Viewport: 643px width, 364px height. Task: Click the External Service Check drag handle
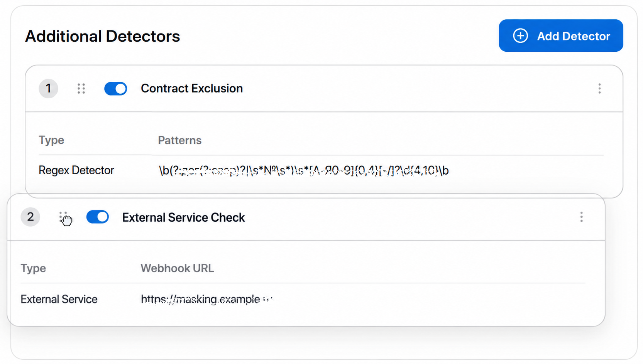(x=63, y=217)
